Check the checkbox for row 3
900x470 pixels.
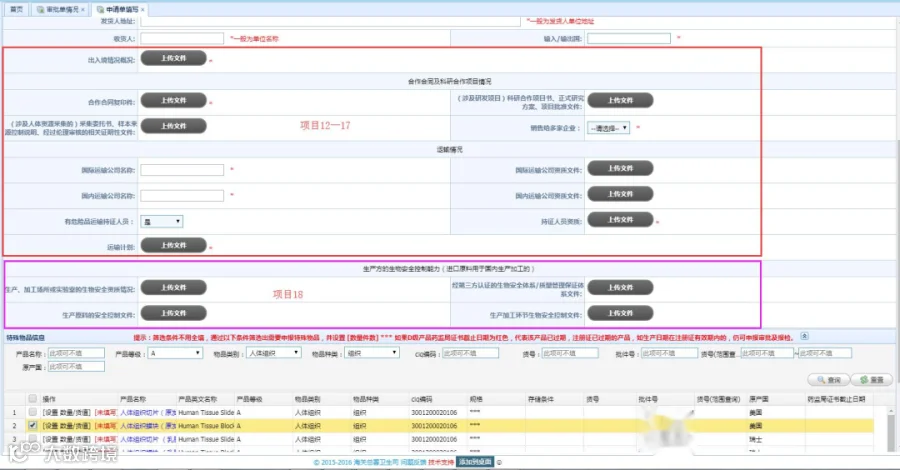coord(33,438)
